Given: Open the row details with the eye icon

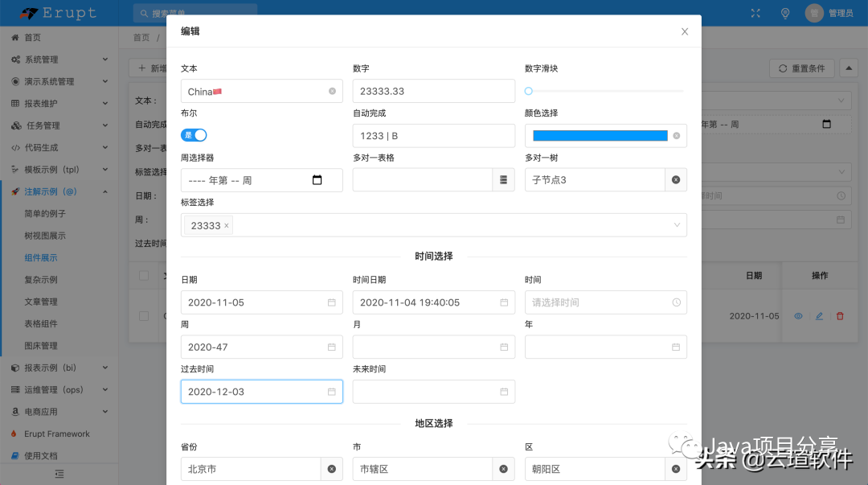Looking at the screenshot, I should coord(798,316).
